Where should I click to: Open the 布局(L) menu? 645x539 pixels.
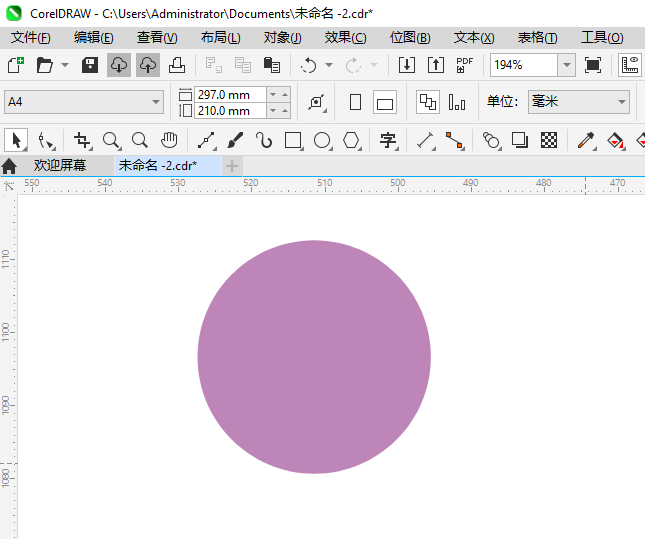click(220, 38)
